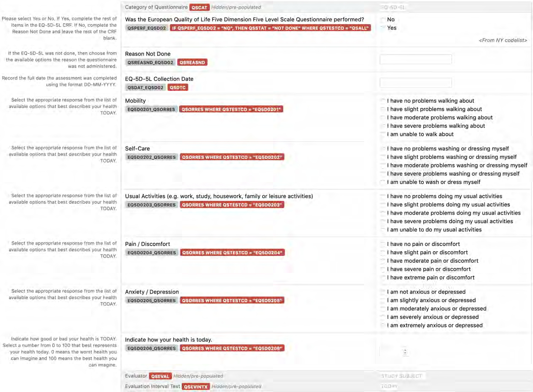The height and width of the screenshot is (392, 533).
Task: Click the stepper arrows on health score field
Action: pyautogui.click(x=405, y=352)
